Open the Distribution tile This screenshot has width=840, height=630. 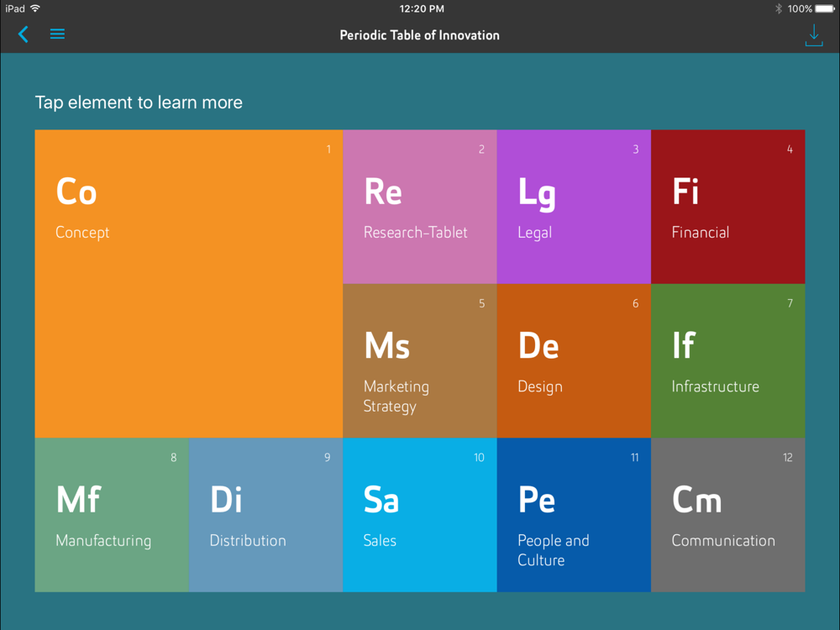(x=265, y=514)
